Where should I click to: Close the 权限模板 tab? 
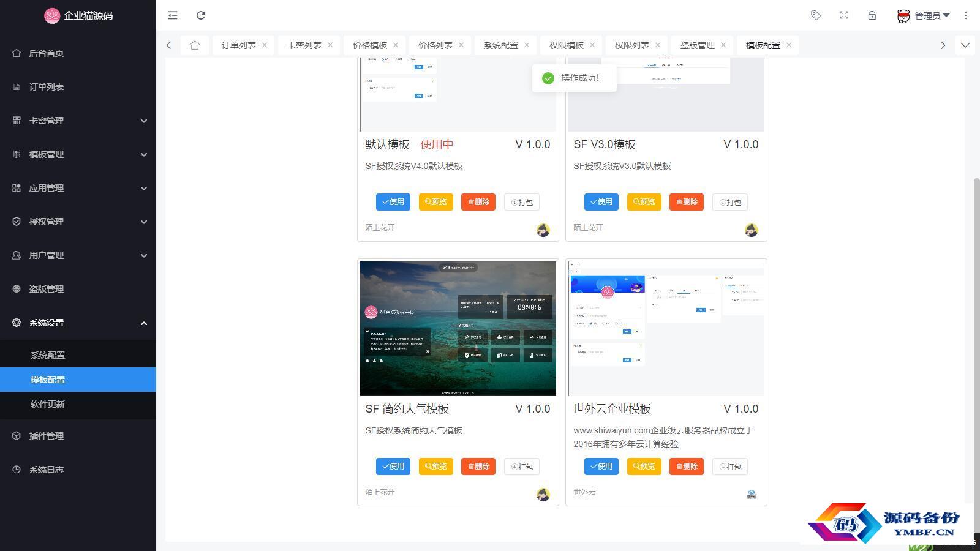[x=592, y=45]
